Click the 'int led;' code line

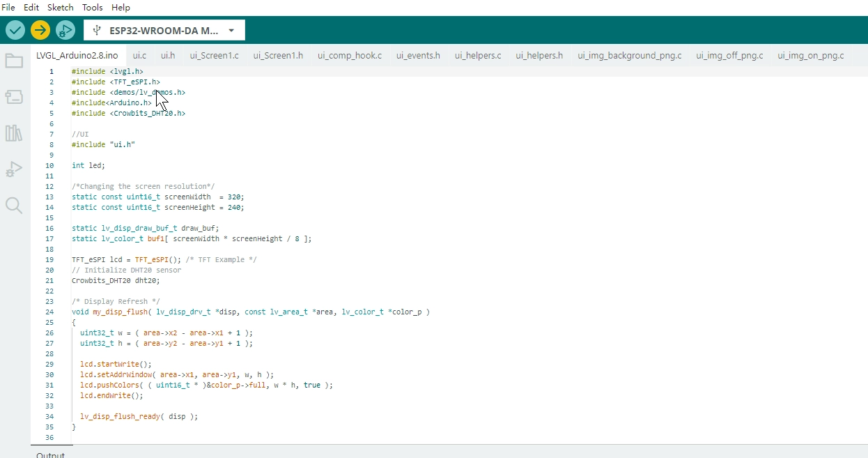pos(88,165)
